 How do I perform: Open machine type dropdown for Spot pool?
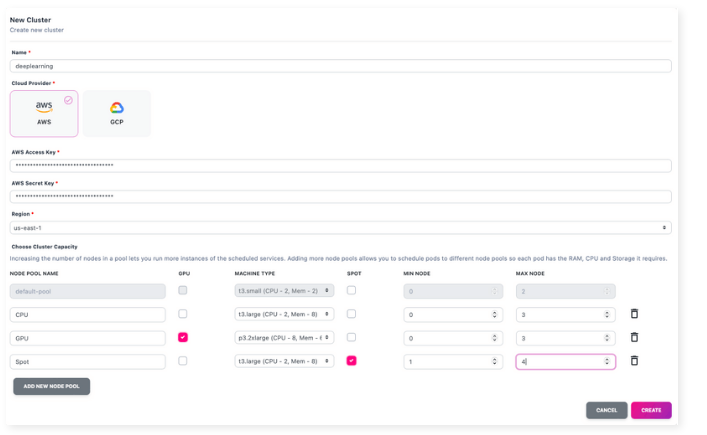pos(285,361)
